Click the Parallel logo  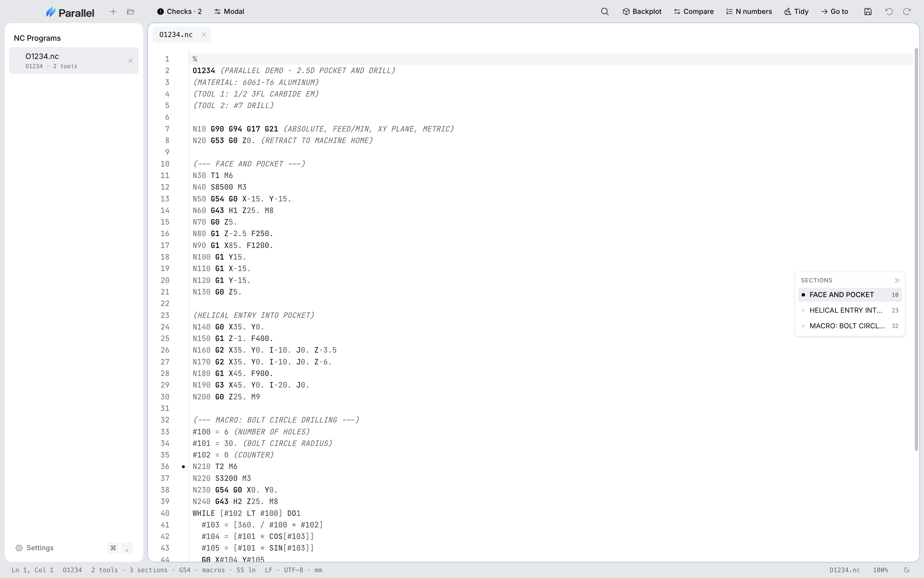tap(70, 12)
